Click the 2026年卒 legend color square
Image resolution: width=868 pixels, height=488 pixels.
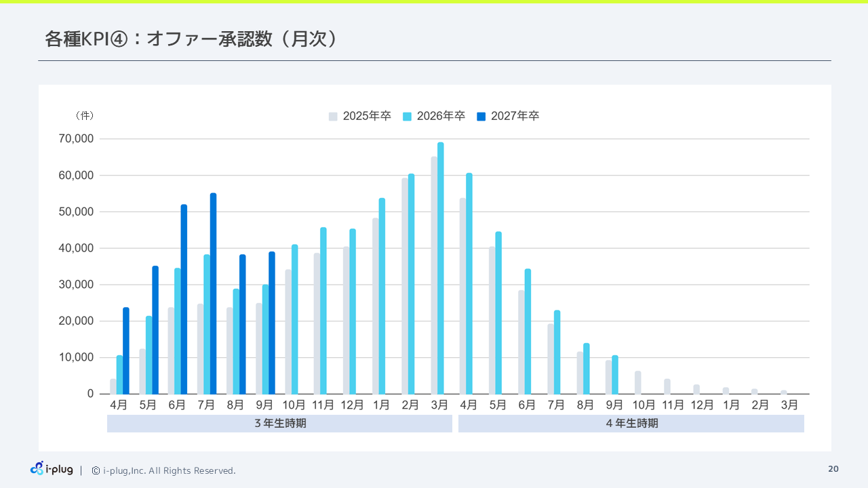(408, 116)
